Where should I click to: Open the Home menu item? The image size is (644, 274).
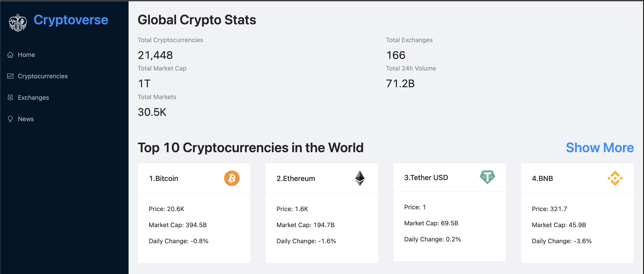(x=26, y=55)
